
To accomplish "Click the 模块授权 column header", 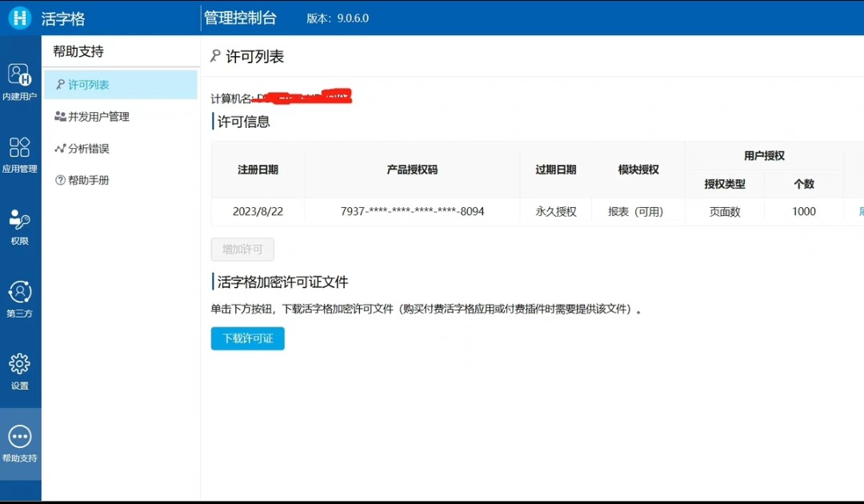I will [638, 170].
